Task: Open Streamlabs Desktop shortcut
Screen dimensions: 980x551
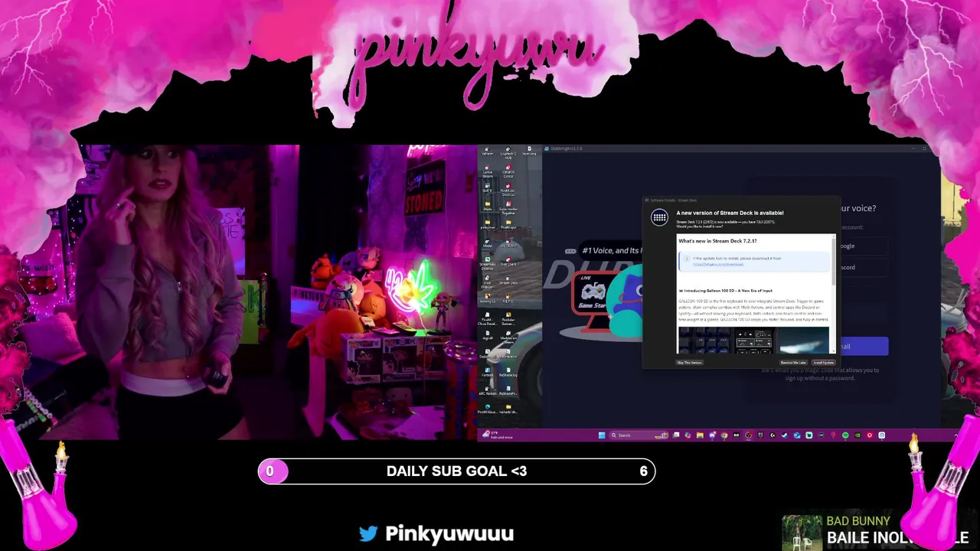Action: click(487, 263)
